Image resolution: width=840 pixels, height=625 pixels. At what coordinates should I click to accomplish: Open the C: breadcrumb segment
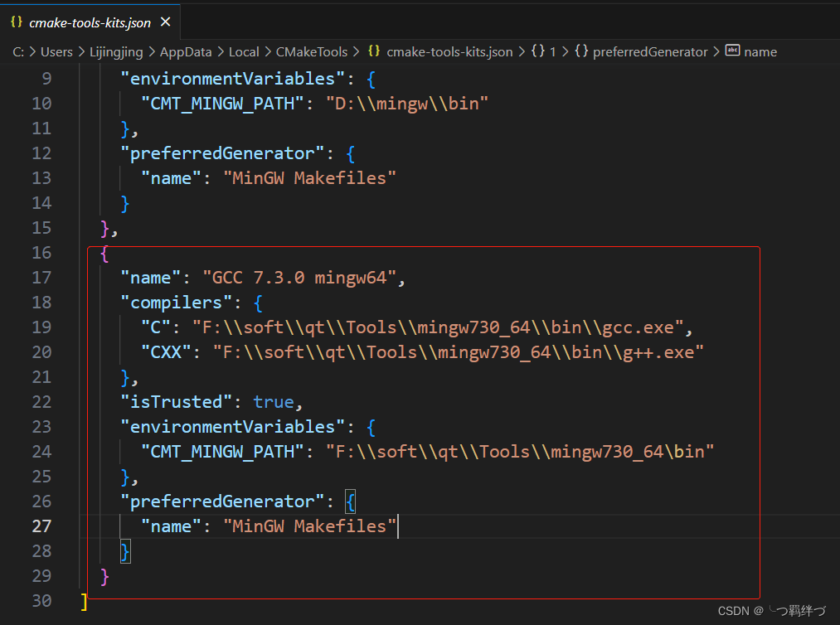pos(18,52)
